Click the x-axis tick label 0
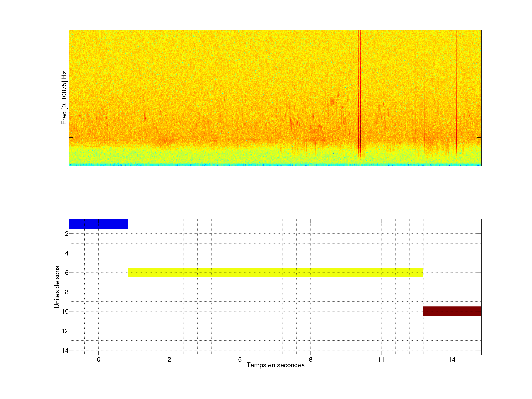This screenshot has height=399, width=532. click(x=98, y=359)
